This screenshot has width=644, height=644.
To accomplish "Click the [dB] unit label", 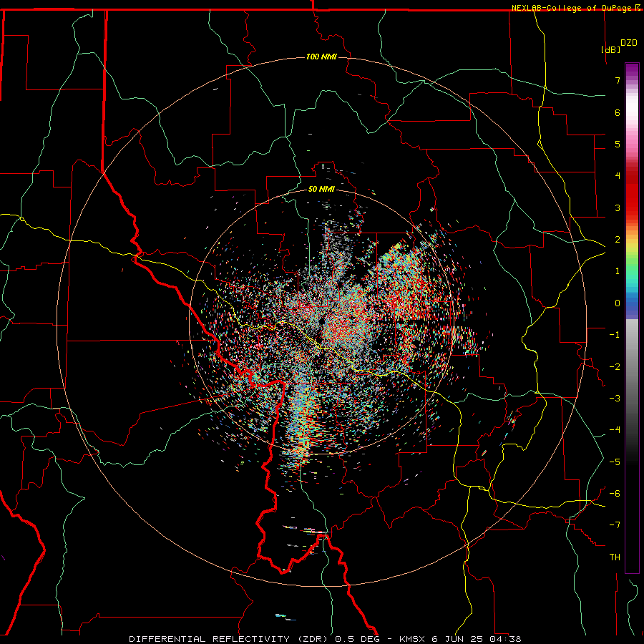I will 611,49.
